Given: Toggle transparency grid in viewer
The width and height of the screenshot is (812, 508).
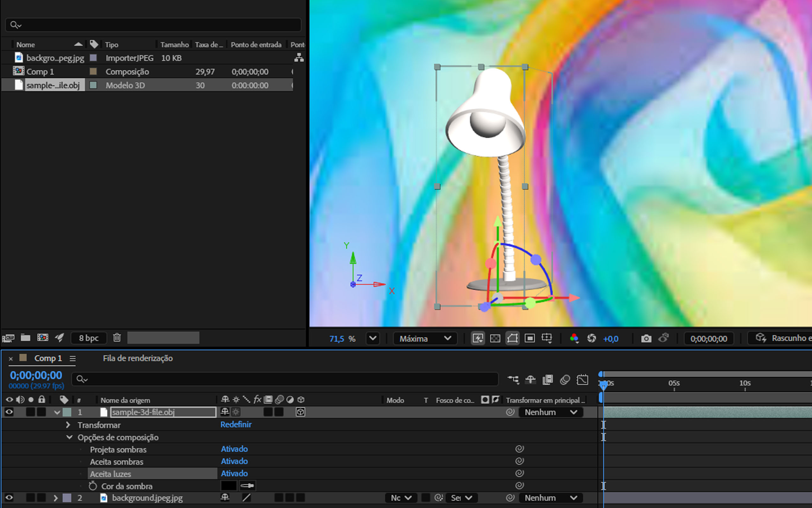Looking at the screenshot, I should click(495, 338).
